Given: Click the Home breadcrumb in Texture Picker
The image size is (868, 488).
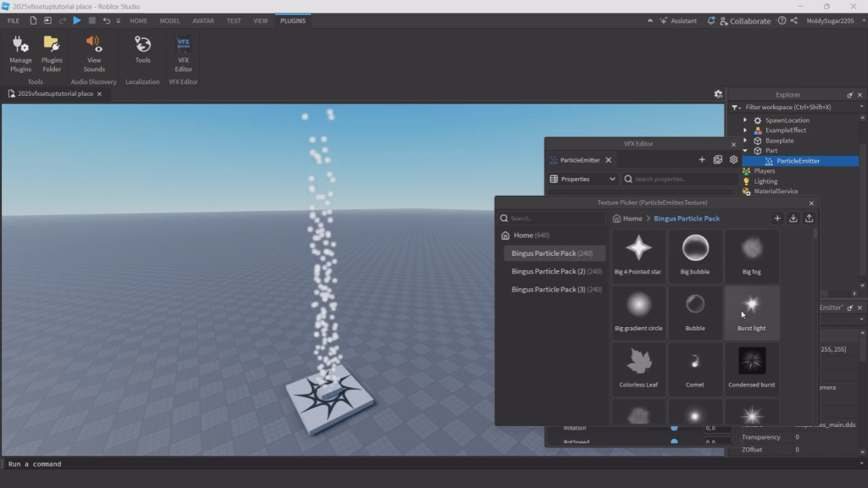Looking at the screenshot, I should click(x=628, y=219).
